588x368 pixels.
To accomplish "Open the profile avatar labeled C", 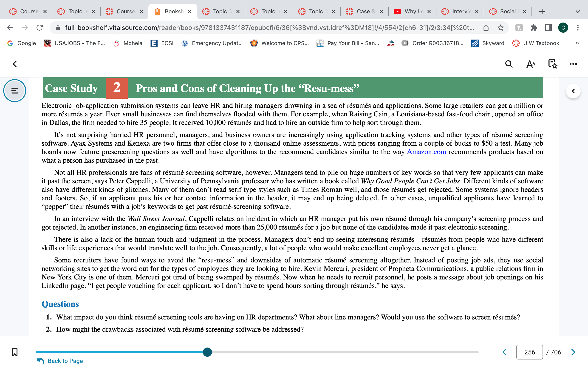I will (x=563, y=28).
